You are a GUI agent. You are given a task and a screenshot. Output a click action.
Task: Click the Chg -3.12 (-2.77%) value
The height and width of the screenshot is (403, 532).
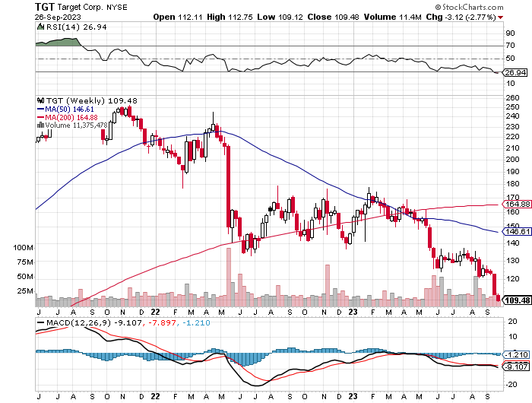[x=461, y=17]
